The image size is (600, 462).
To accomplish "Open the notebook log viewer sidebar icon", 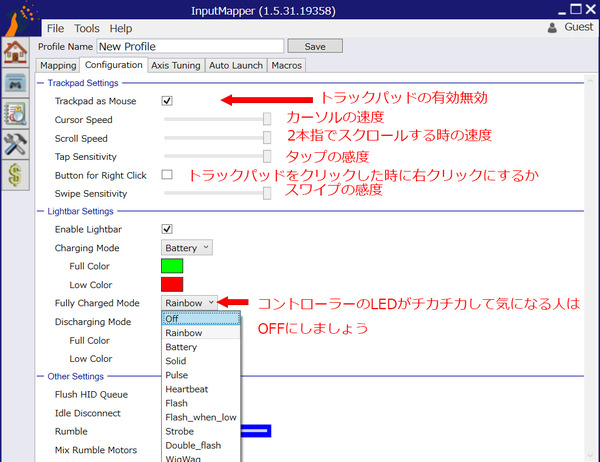I will click(x=15, y=114).
